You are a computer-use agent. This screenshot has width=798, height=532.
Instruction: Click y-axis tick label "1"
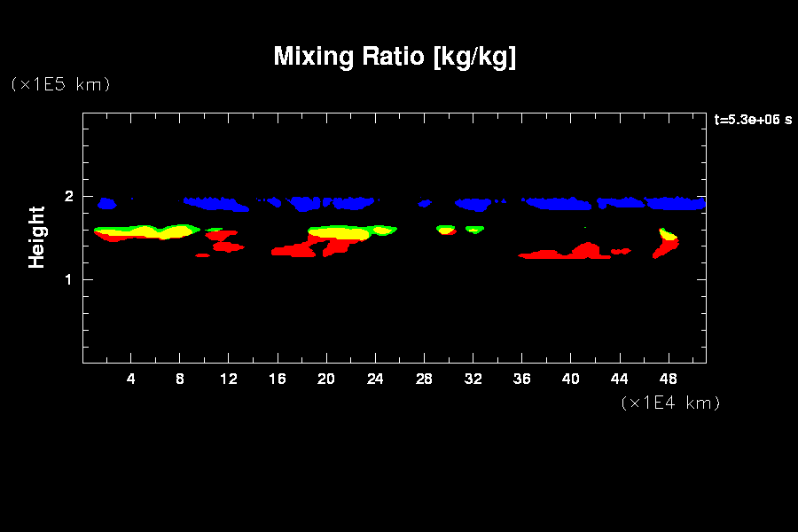click(x=66, y=280)
